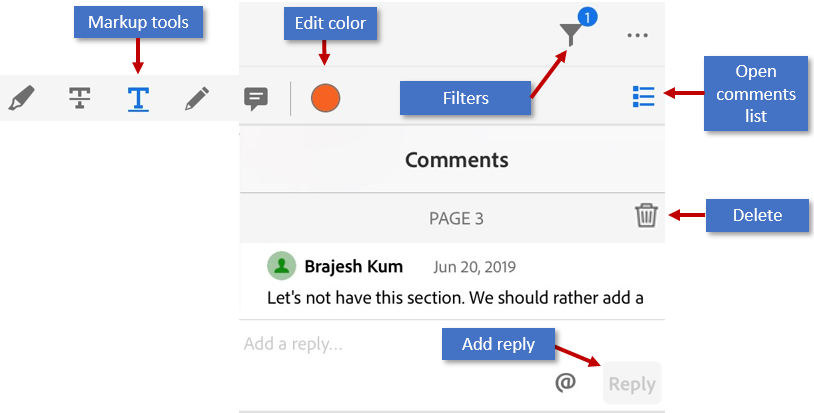Click the sticky note comment icon

[x=256, y=98]
